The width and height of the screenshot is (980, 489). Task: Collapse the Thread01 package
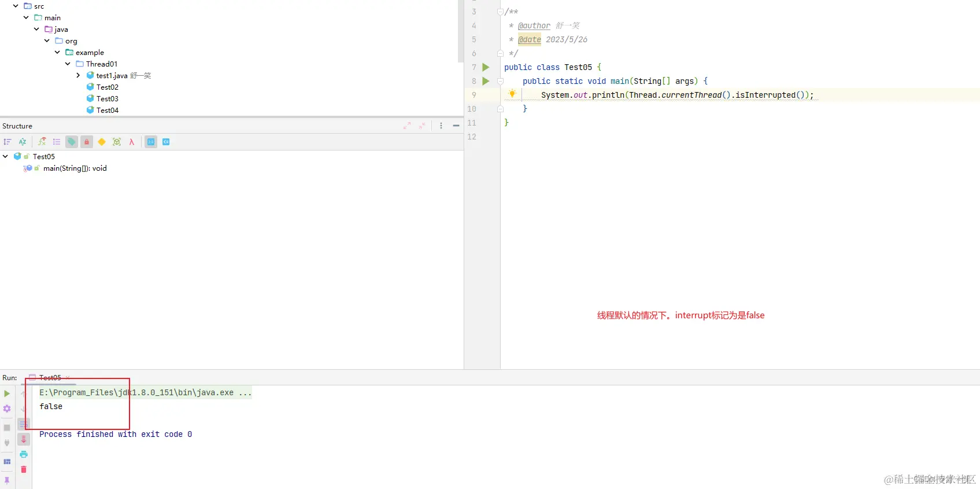[68, 64]
